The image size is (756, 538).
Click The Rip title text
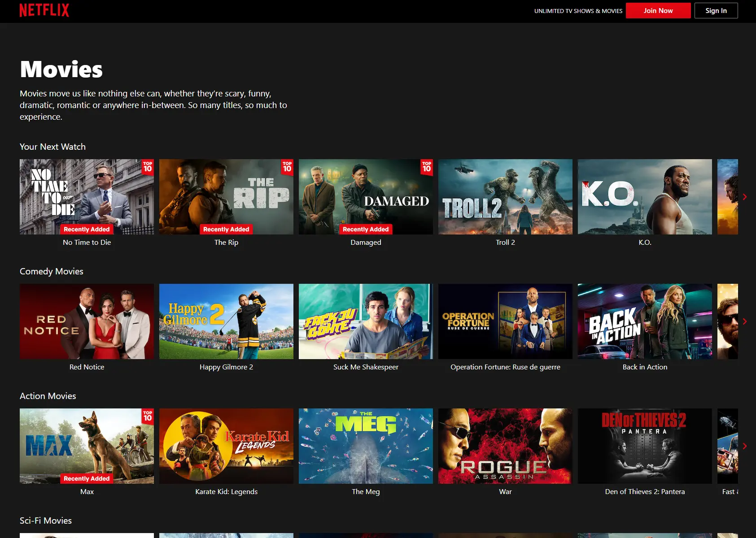226,242
